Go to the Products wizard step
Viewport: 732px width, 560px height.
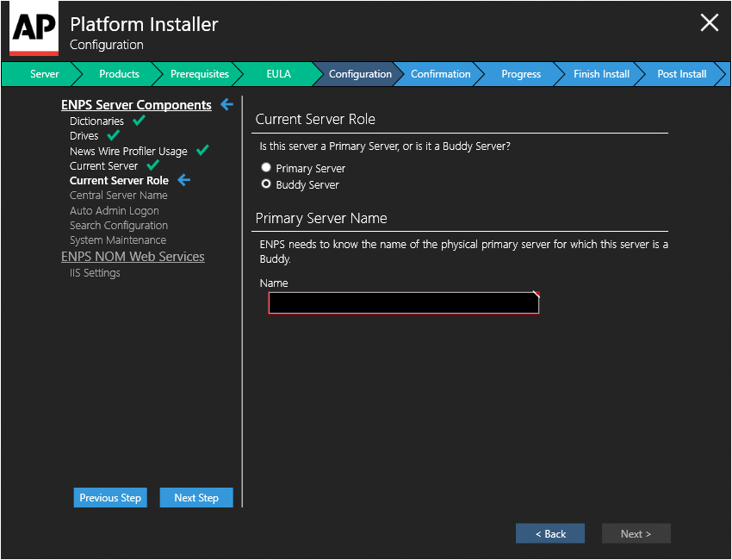coord(119,74)
